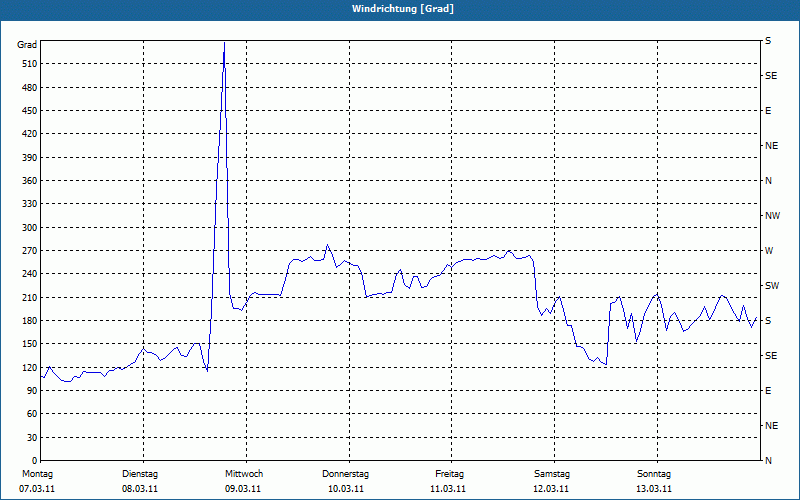Select the 210 value on the degree axis
The width and height of the screenshot is (800, 500).
coord(30,297)
